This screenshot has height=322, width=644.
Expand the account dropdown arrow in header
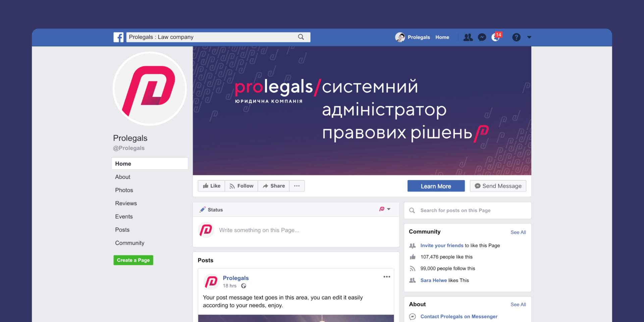pos(529,37)
